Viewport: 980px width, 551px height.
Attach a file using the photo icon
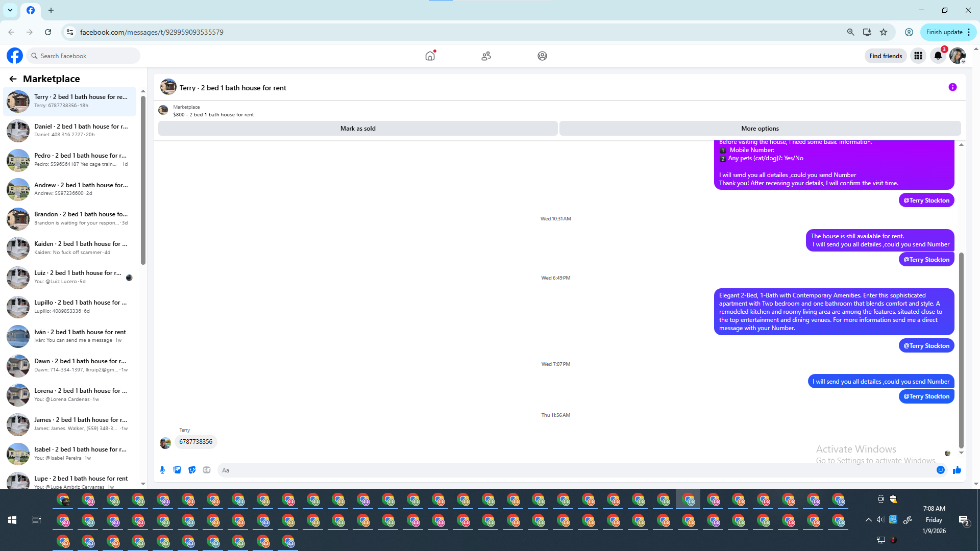177,470
